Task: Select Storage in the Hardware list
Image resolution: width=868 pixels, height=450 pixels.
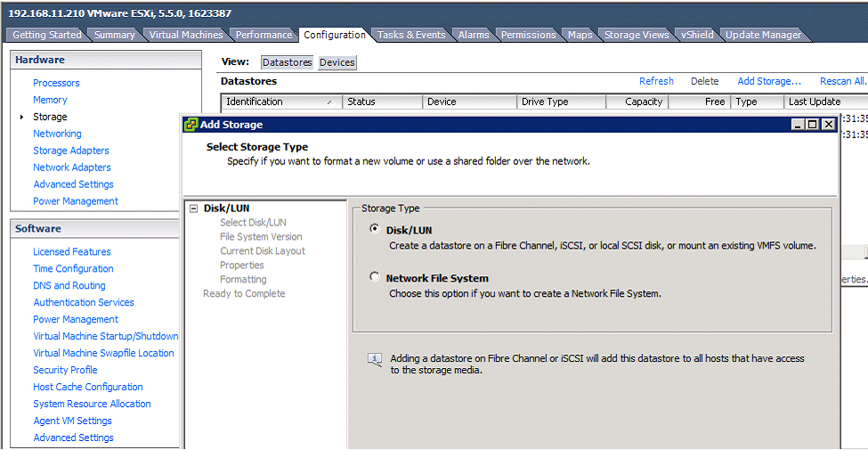Action: click(x=50, y=117)
